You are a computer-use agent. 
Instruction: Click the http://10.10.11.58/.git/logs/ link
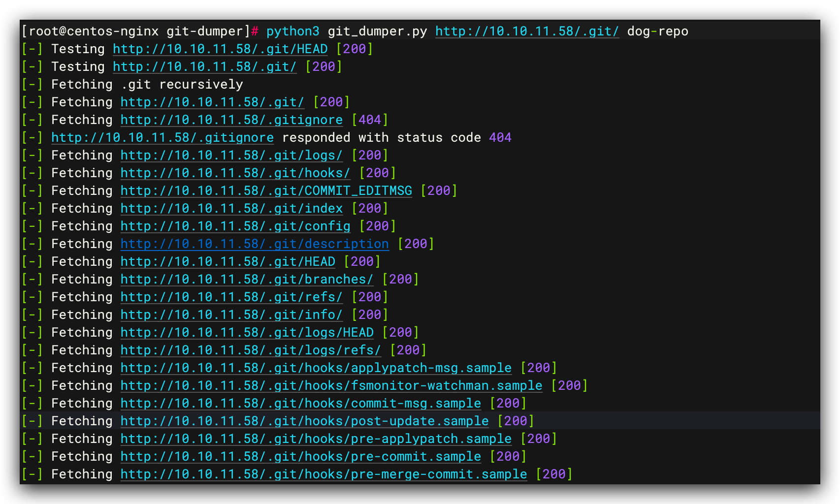(230, 155)
